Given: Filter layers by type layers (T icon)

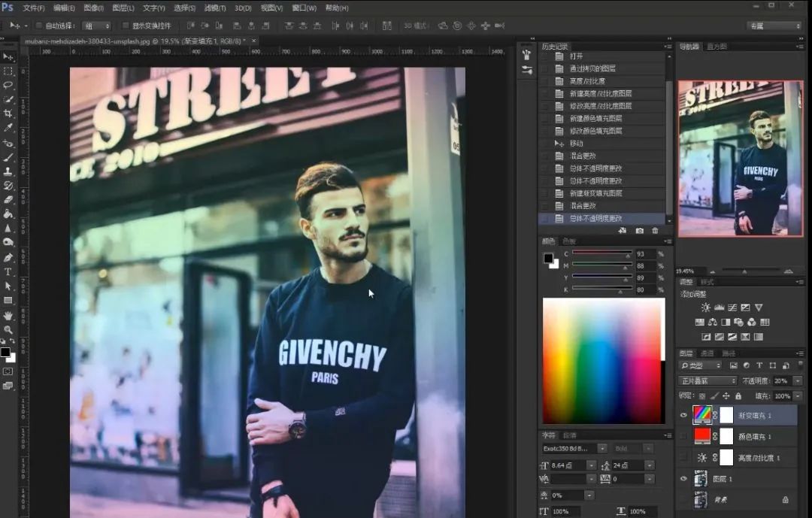Looking at the screenshot, I should pyautogui.click(x=759, y=365).
